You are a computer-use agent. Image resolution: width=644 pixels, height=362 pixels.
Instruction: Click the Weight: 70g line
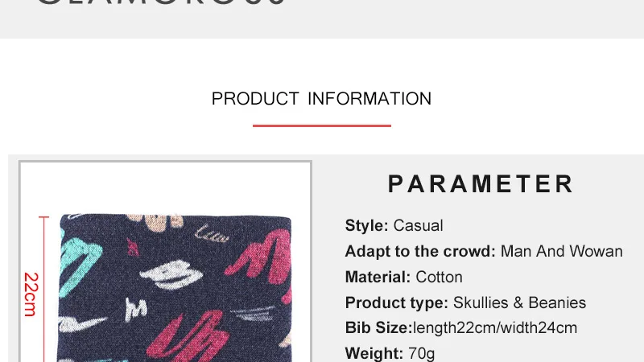390,353
